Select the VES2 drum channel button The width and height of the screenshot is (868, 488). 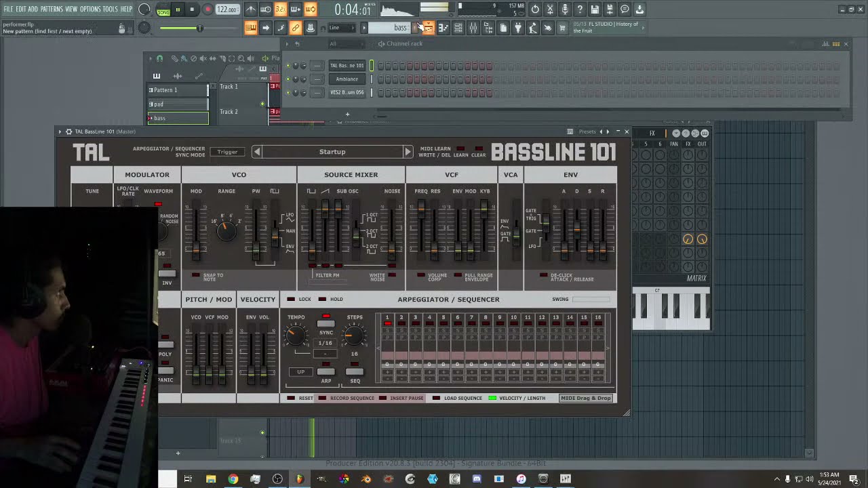347,92
